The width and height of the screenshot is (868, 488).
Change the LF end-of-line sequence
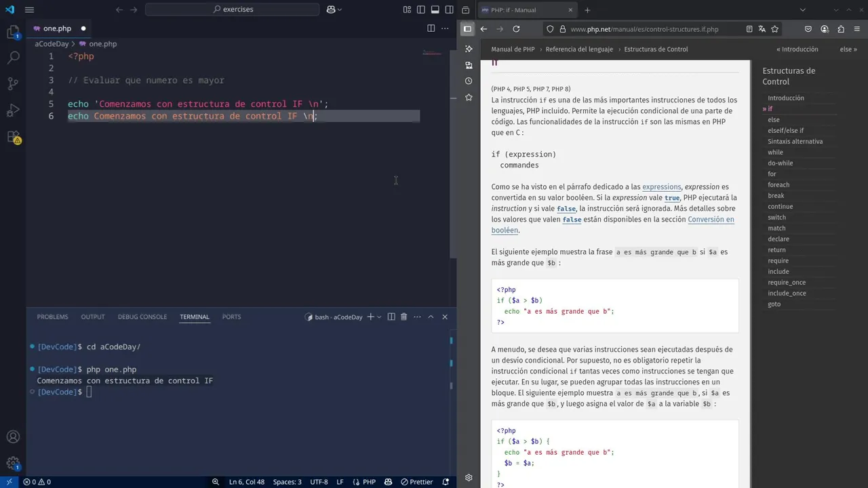coord(340,482)
